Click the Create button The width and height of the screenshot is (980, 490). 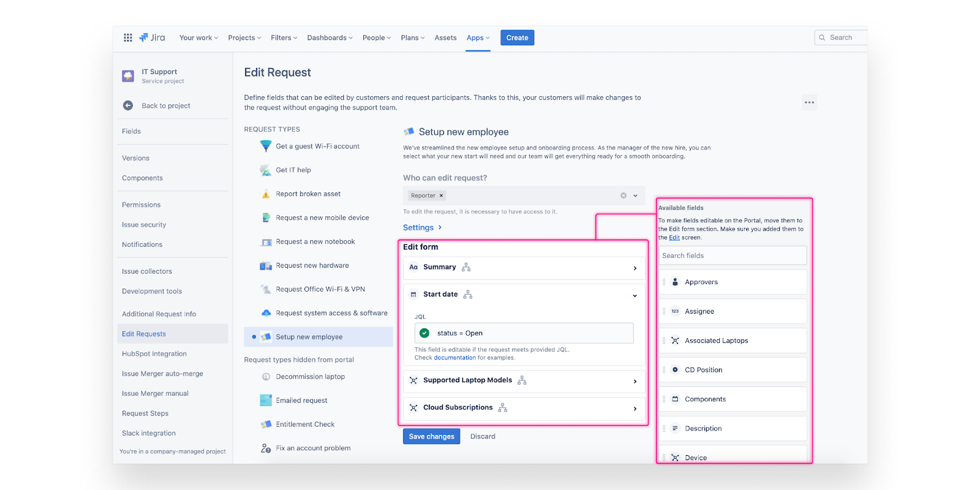tap(518, 37)
